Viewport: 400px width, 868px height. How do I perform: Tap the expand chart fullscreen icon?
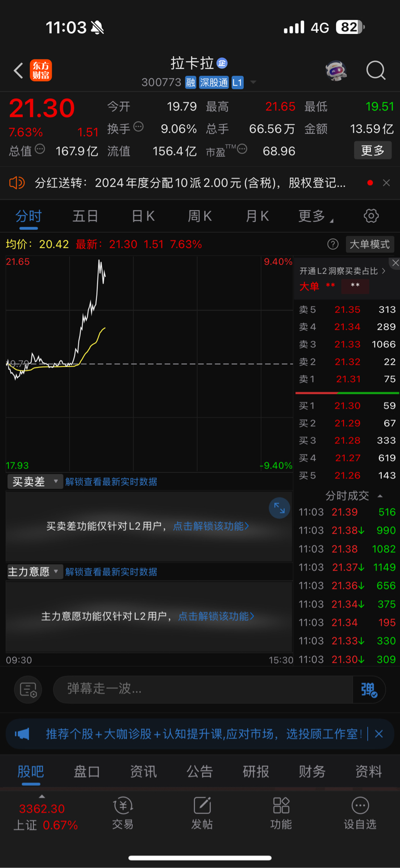pyautogui.click(x=279, y=508)
